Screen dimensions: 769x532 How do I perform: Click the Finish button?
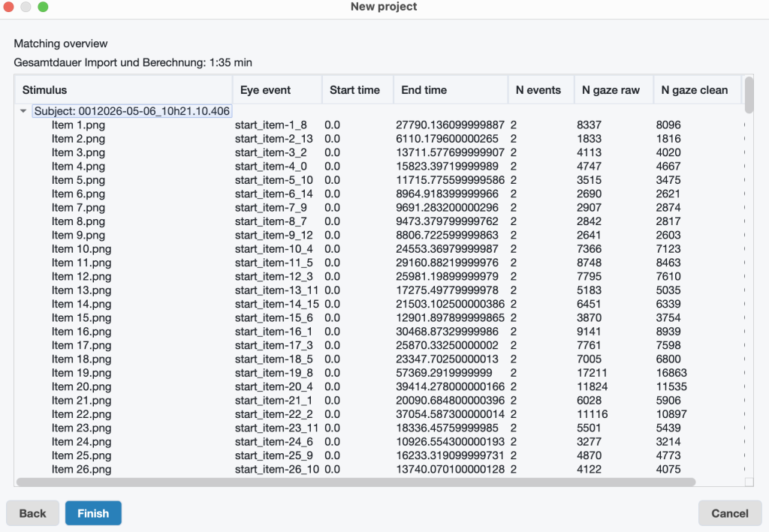(93, 513)
